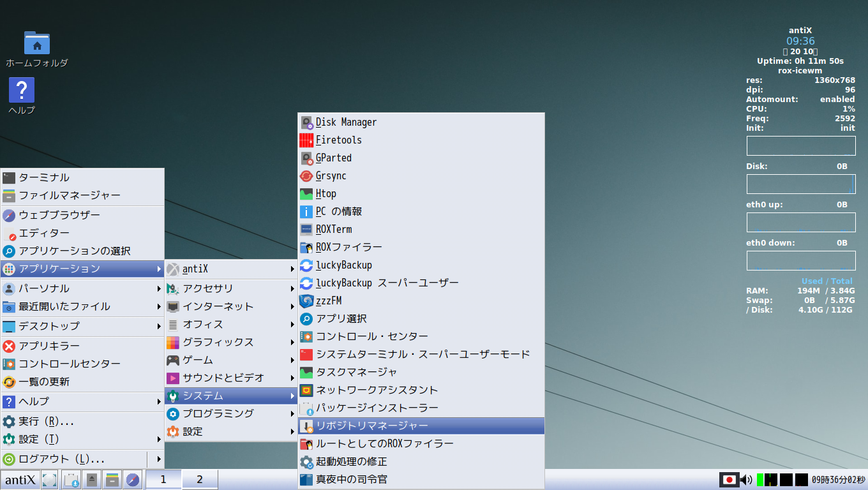
Task: Launch ネットワークアシスタント icon
Action: 307,390
